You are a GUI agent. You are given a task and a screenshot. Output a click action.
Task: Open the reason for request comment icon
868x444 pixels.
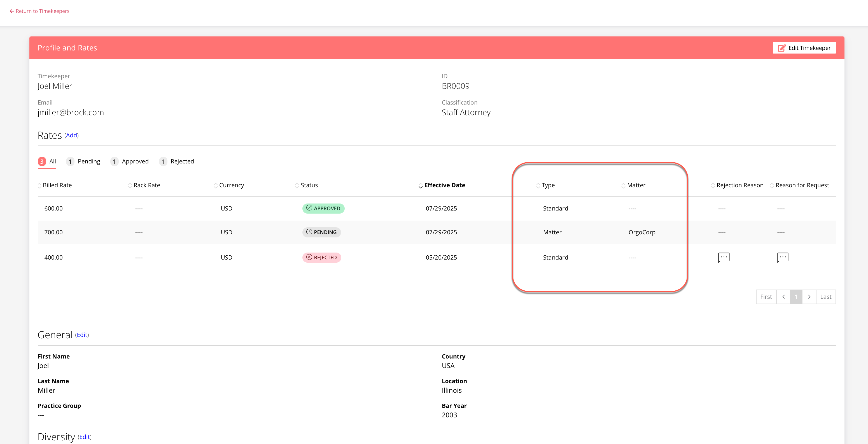coord(782,257)
